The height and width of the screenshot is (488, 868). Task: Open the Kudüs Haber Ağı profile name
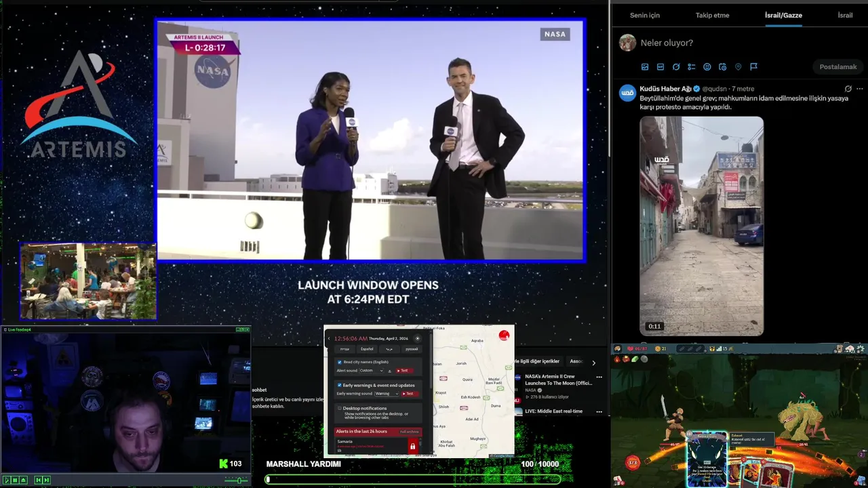pyautogui.click(x=667, y=89)
